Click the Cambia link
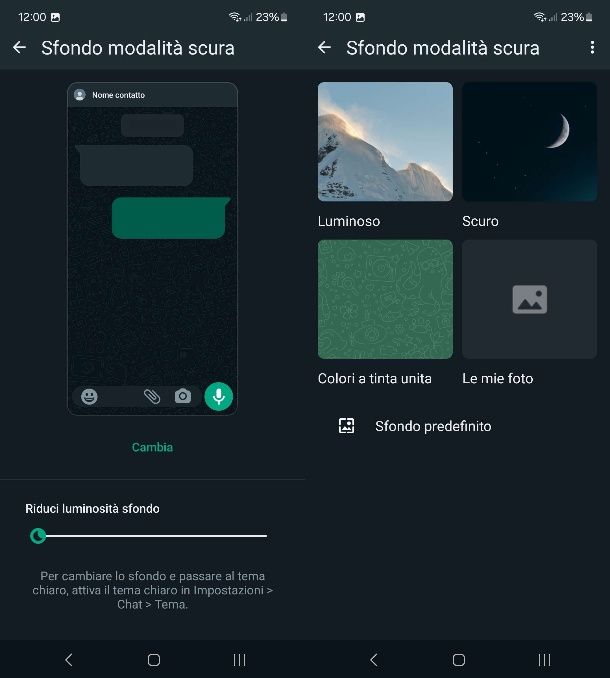610x678 pixels. [152, 447]
